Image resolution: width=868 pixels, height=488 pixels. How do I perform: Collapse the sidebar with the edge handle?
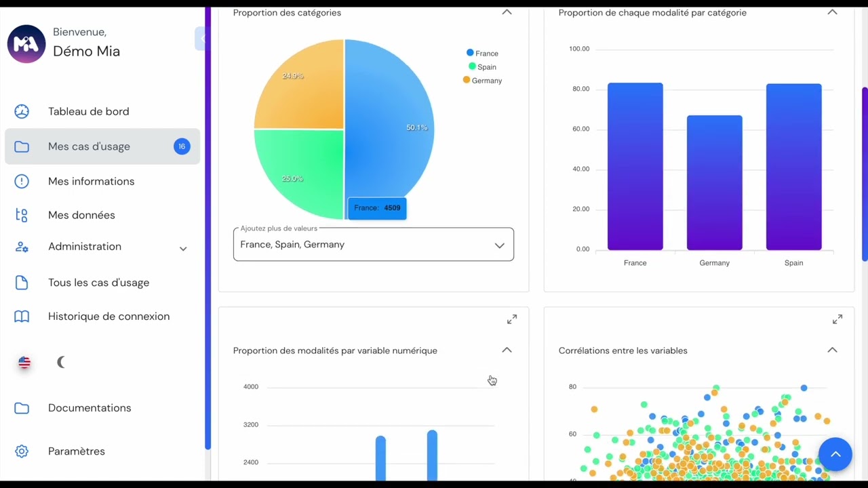coord(201,39)
